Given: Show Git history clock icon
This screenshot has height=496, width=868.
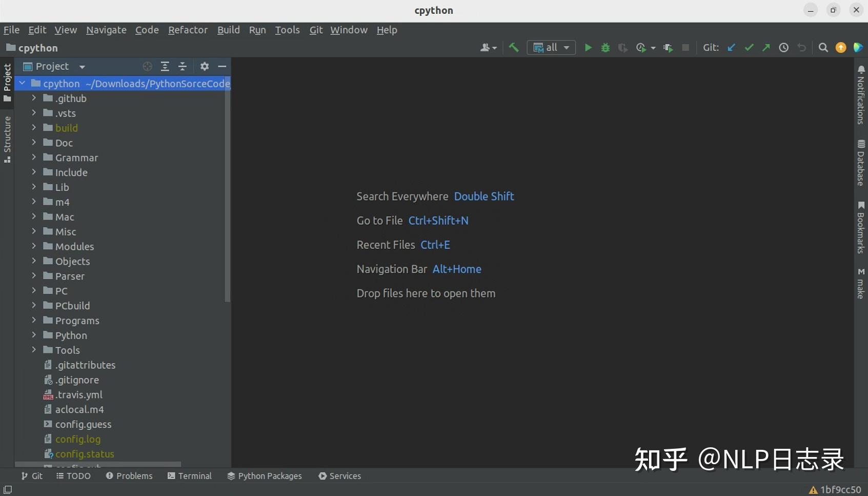Looking at the screenshot, I should coord(784,48).
